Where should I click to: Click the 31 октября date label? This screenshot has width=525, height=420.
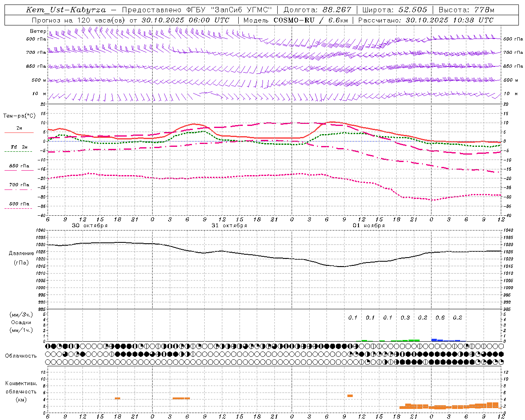pyautogui.click(x=229, y=226)
